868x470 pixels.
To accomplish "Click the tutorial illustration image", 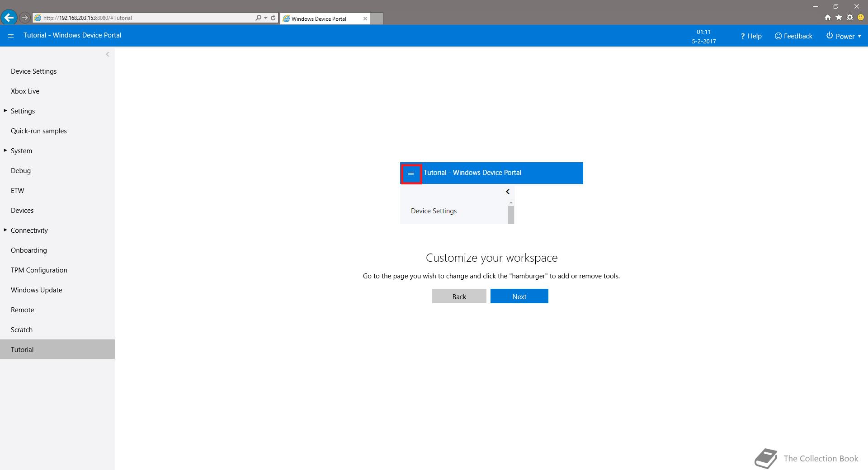I will (x=491, y=193).
